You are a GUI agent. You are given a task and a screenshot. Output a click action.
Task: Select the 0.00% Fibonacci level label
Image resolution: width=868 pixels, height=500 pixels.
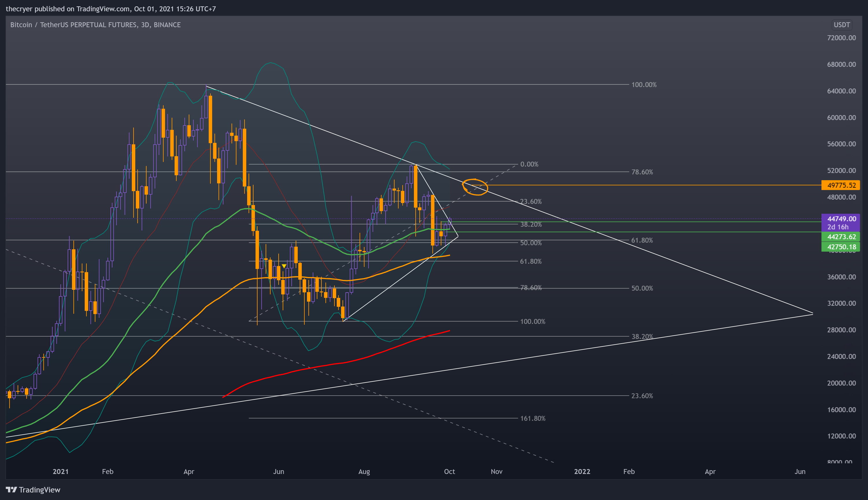pyautogui.click(x=529, y=164)
